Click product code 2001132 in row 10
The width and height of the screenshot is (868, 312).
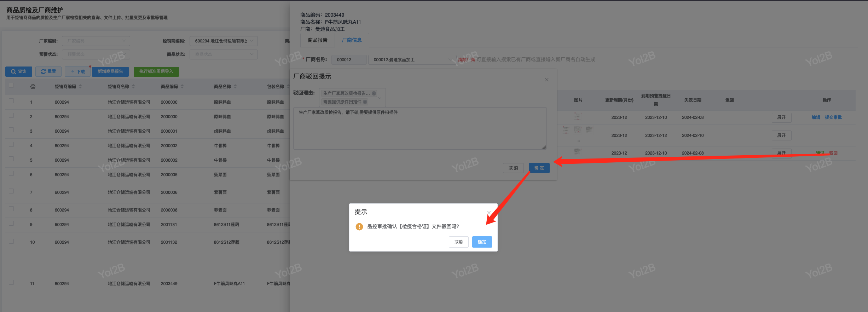(x=169, y=242)
